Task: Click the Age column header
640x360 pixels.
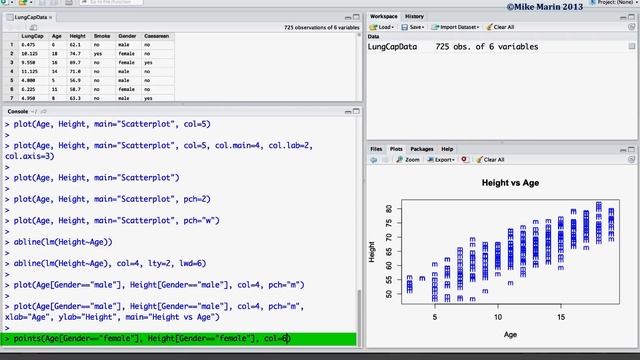Action: point(57,36)
